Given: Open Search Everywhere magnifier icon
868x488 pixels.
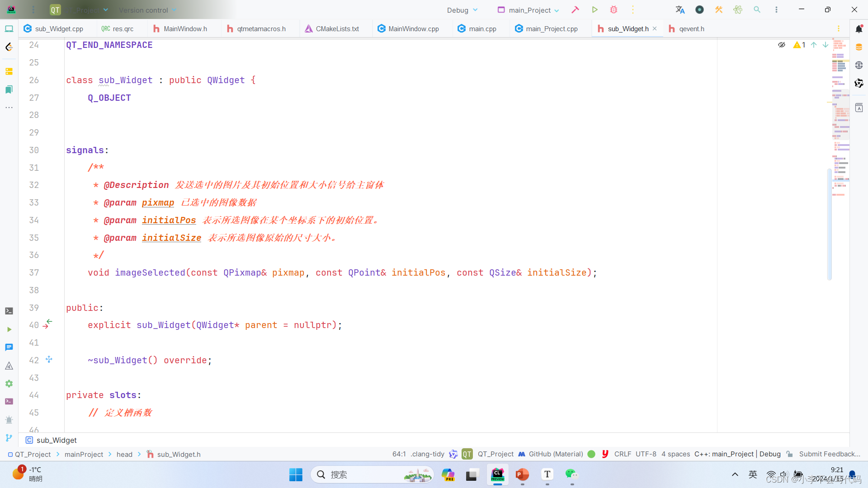Looking at the screenshot, I should point(757,9).
